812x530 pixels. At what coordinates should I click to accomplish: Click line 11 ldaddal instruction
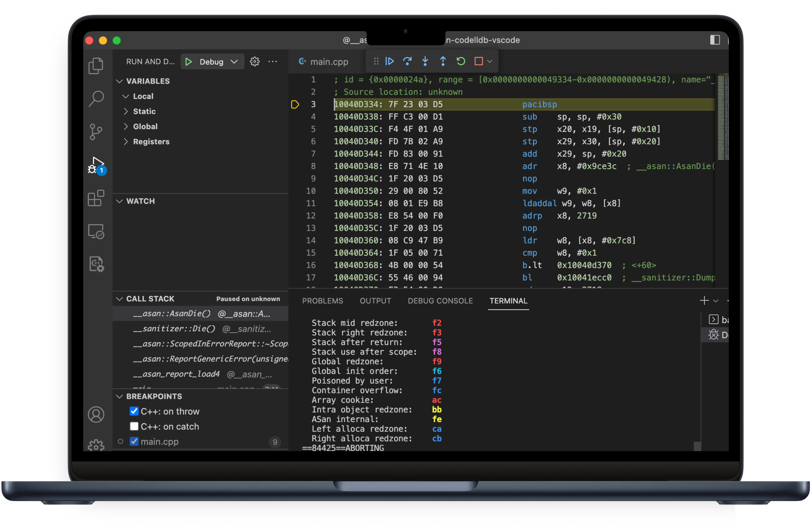point(539,203)
